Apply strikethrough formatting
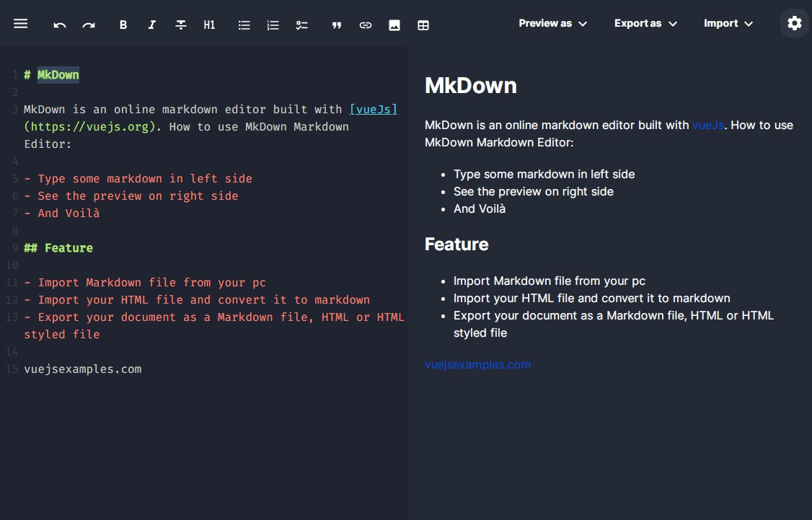This screenshot has height=520, width=812. (181, 25)
